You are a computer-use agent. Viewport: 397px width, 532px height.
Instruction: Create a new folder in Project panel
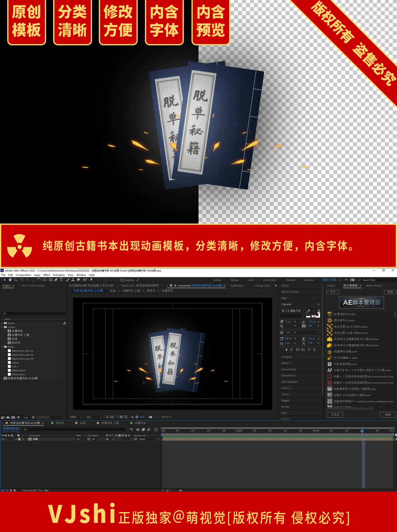(x=8, y=417)
